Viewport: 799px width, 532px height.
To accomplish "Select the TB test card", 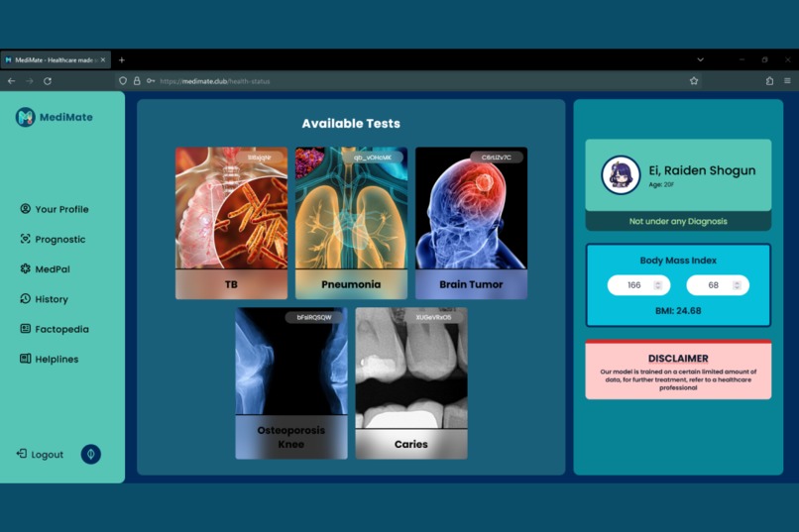I will pyautogui.click(x=231, y=223).
